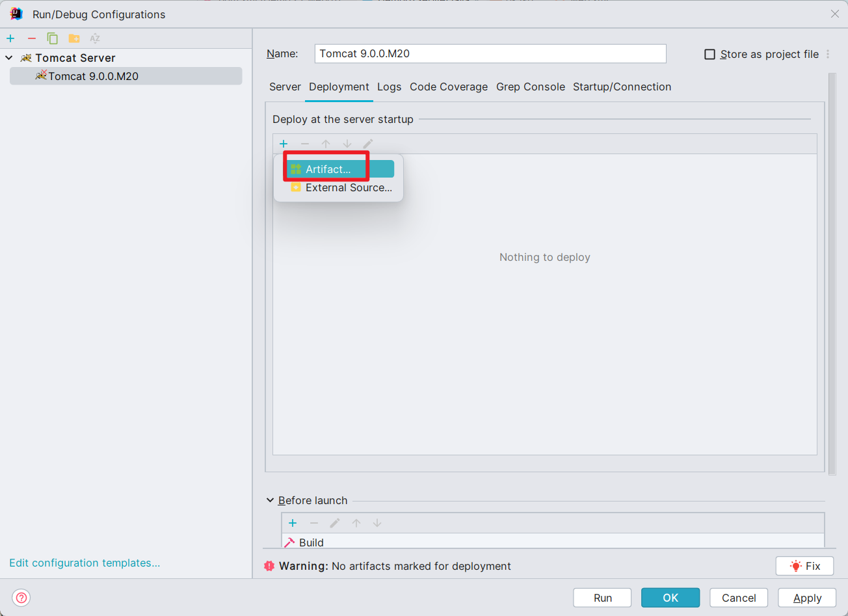Sort configurations alphabetically (AZ icon)
Image resolution: width=848 pixels, height=616 pixels.
coord(95,38)
